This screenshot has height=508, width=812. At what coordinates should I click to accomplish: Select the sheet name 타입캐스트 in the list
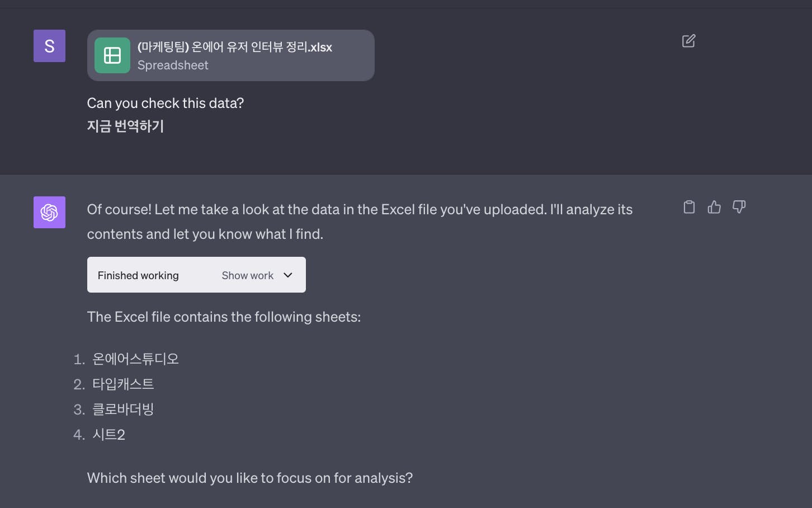(x=123, y=384)
